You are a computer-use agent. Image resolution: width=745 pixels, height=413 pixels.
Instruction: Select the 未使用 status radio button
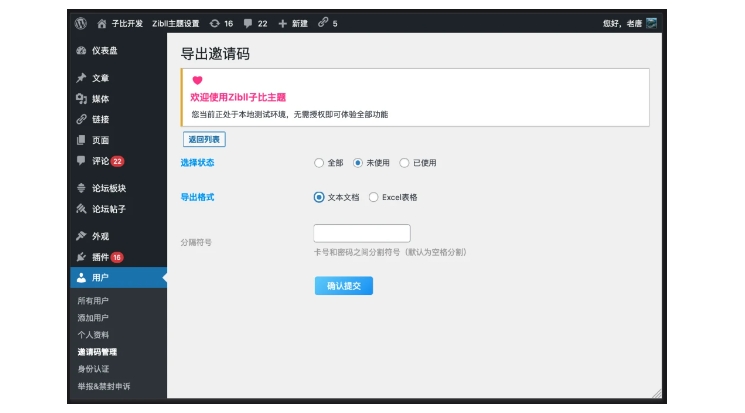click(x=358, y=163)
